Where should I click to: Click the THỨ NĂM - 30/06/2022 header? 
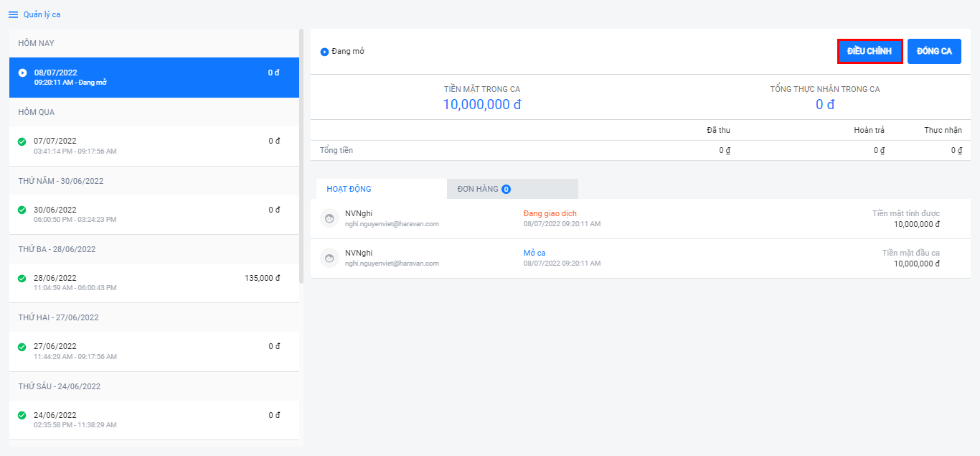point(61,181)
